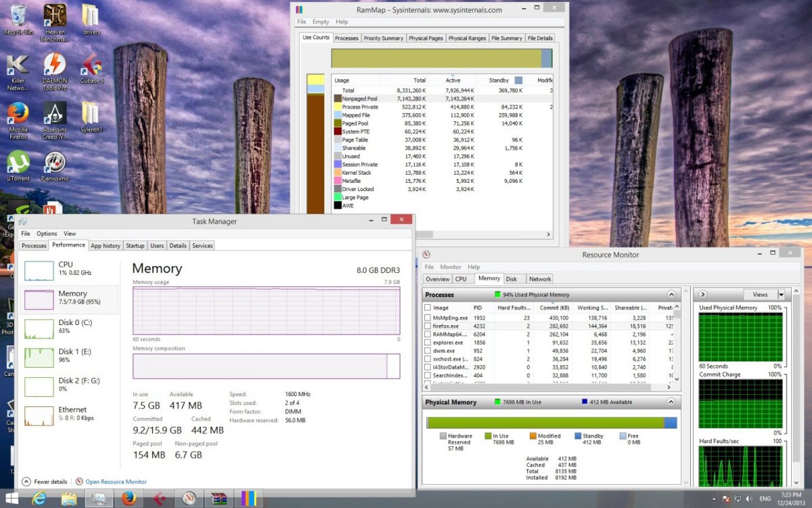Select the Memory graph thumbnail in Task Manager
This screenshot has height=508, width=812.
[x=39, y=299]
